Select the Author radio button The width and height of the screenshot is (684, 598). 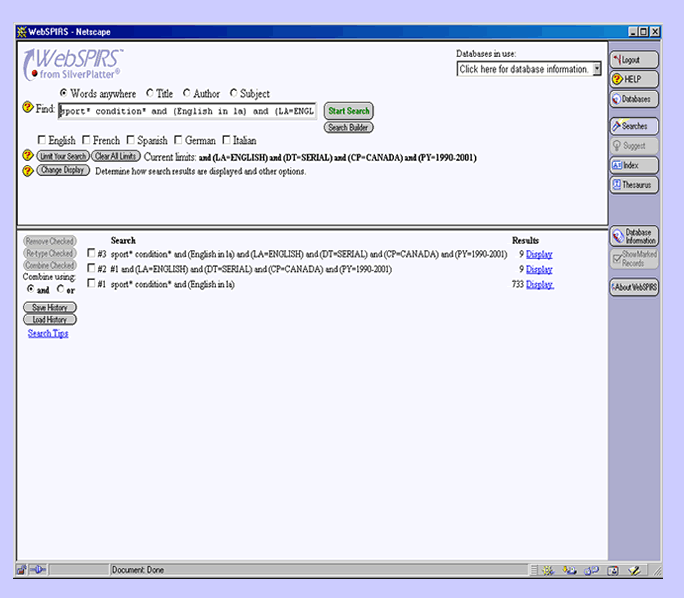[187, 93]
